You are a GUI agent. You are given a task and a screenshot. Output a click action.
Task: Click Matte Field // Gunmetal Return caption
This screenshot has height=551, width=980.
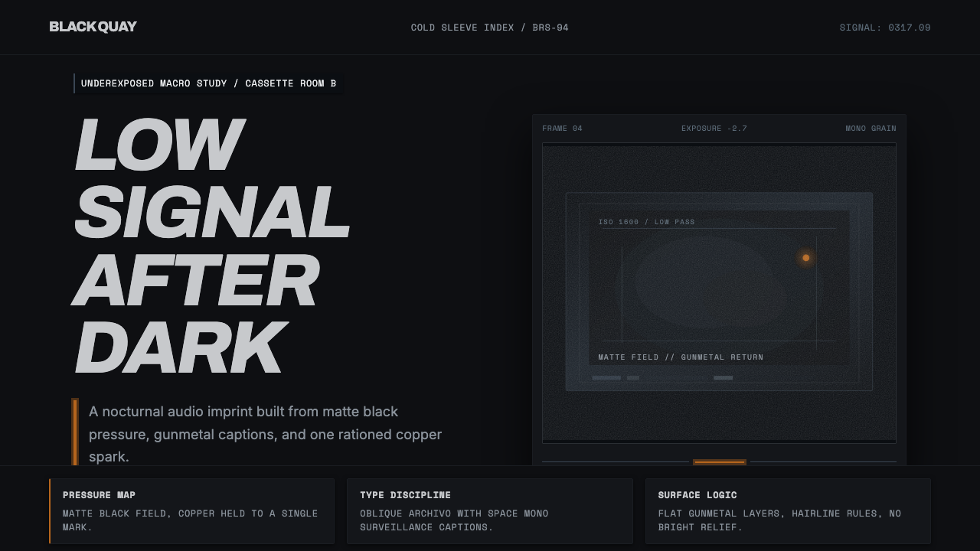(681, 357)
